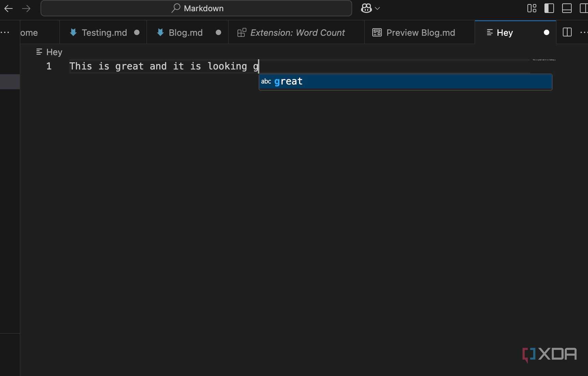Click the unsaved dot on Hey tab
Screen dimensions: 588x376
[546, 32]
